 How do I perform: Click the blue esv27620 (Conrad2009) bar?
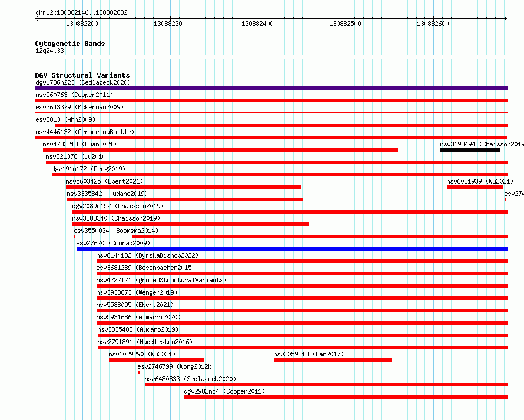pos(292,249)
